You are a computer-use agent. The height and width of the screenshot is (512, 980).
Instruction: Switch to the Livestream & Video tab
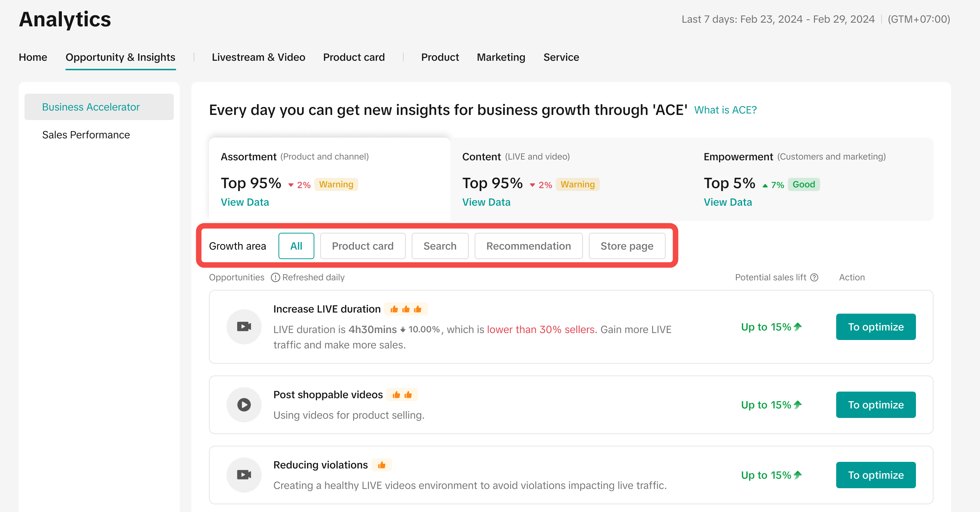(x=258, y=57)
